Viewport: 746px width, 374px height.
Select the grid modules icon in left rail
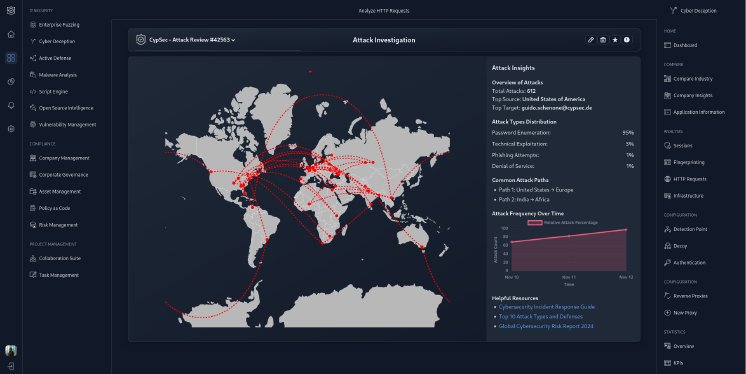click(x=11, y=58)
